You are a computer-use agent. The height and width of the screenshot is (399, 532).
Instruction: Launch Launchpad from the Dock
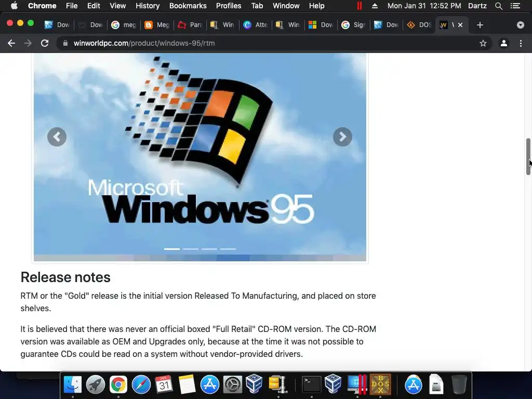[96, 384]
